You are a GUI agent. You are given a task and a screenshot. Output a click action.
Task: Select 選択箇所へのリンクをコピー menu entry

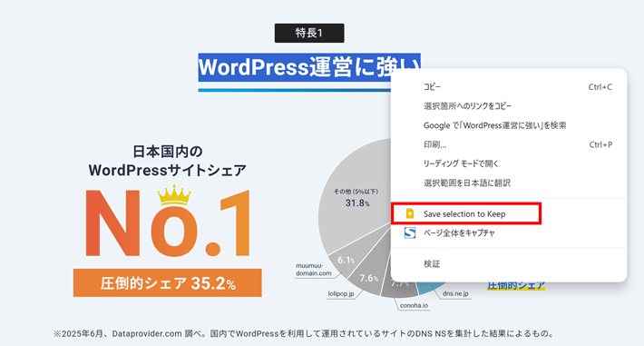(x=509, y=106)
